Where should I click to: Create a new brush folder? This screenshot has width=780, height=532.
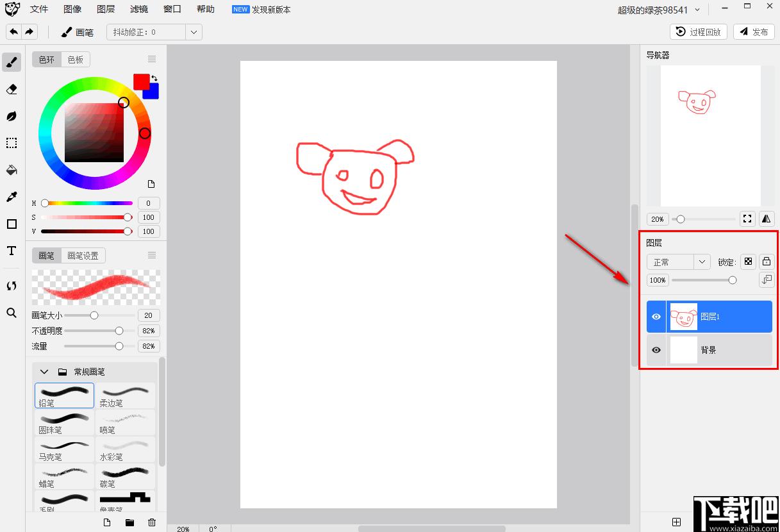[x=129, y=522]
